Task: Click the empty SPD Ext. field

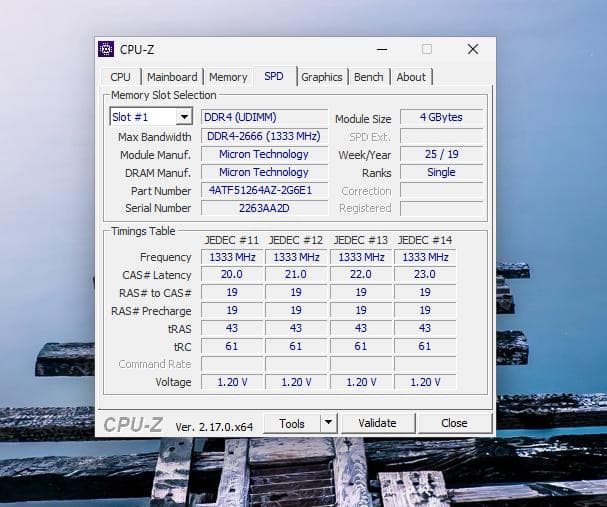Action: pyautogui.click(x=442, y=136)
